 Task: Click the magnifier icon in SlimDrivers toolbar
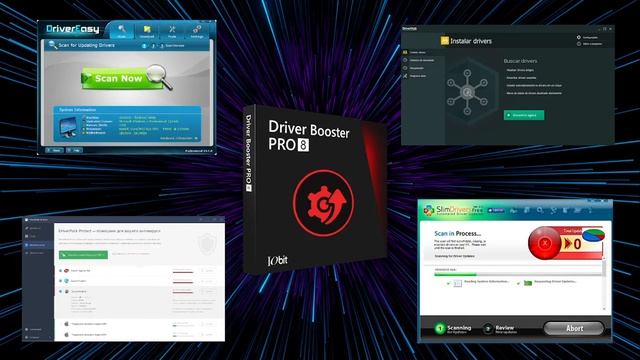540,210
